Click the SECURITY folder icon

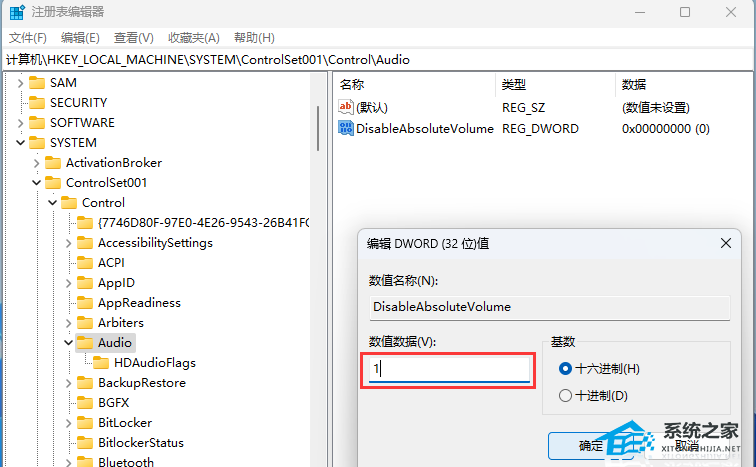point(37,103)
